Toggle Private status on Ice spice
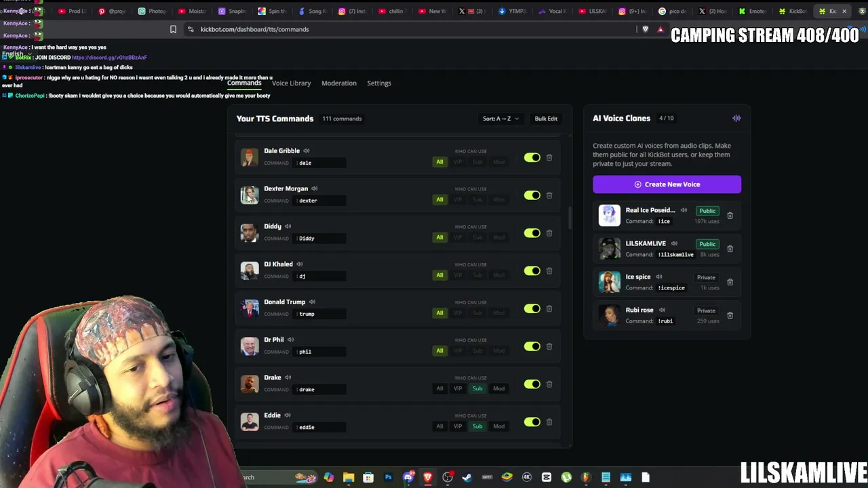The width and height of the screenshot is (868, 488). tap(706, 277)
